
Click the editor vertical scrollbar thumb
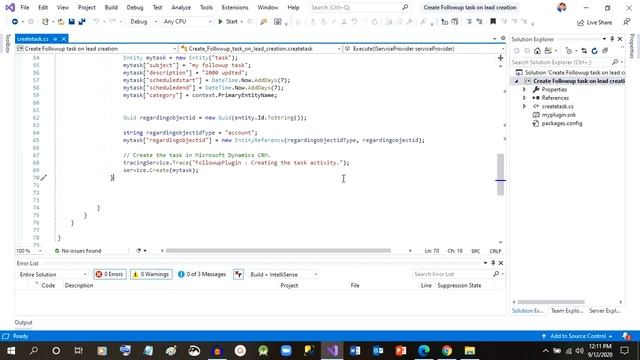click(x=500, y=174)
